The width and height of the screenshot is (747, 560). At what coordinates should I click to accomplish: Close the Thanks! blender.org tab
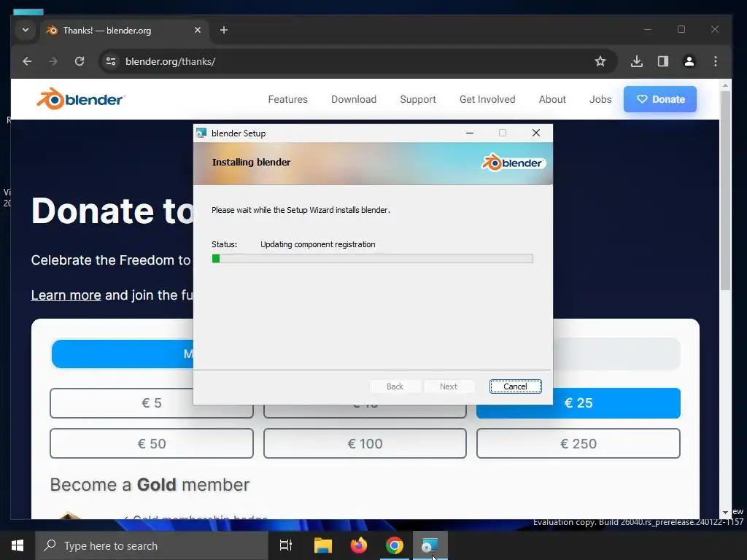click(x=198, y=30)
